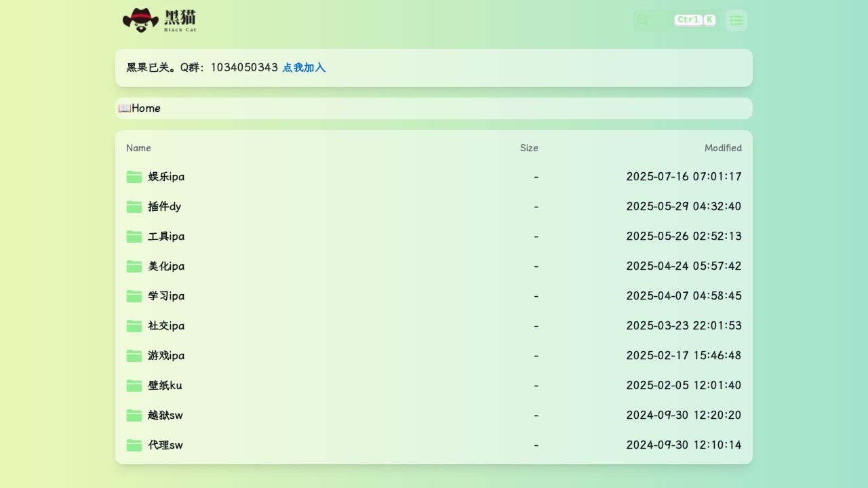Click the folder icon beside 越狱sw

pyautogui.click(x=134, y=415)
